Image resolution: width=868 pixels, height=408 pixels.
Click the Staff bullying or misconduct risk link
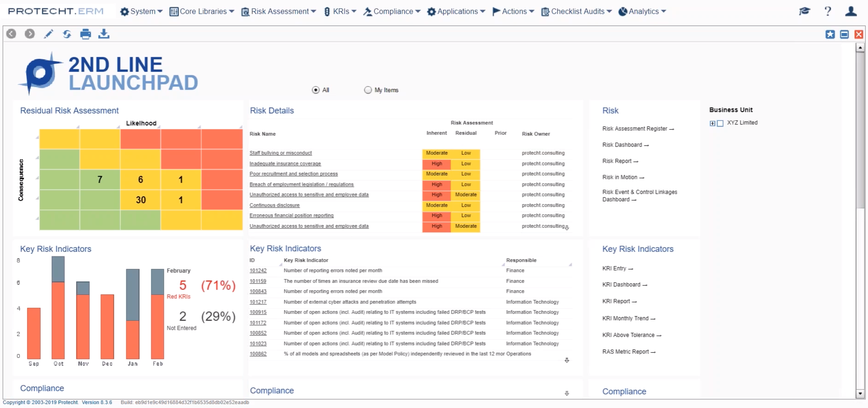pos(281,153)
